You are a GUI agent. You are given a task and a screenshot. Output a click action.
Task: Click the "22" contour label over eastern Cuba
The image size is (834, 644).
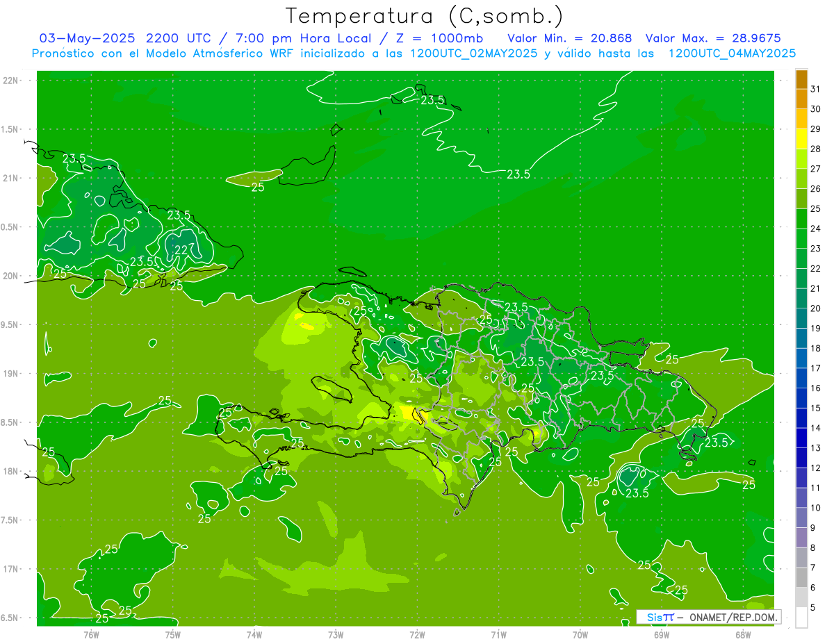tap(181, 250)
